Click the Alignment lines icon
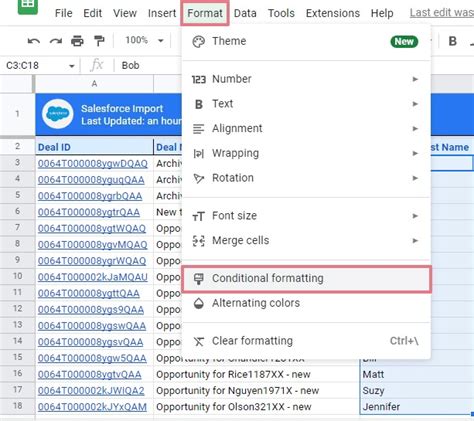Viewport: 474px width, 421px height. pyautogui.click(x=199, y=129)
